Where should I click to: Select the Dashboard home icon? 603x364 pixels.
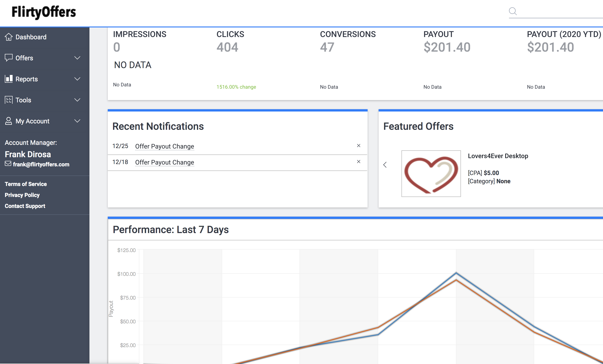coord(8,37)
